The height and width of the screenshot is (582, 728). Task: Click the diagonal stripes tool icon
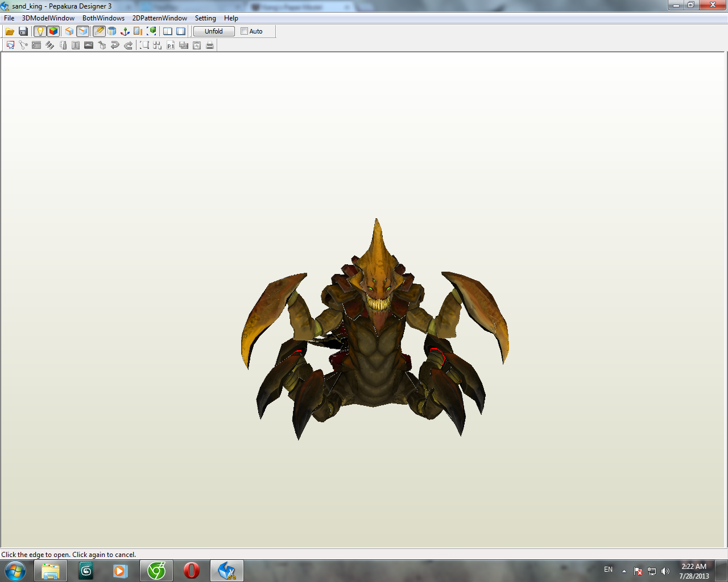pos(49,45)
